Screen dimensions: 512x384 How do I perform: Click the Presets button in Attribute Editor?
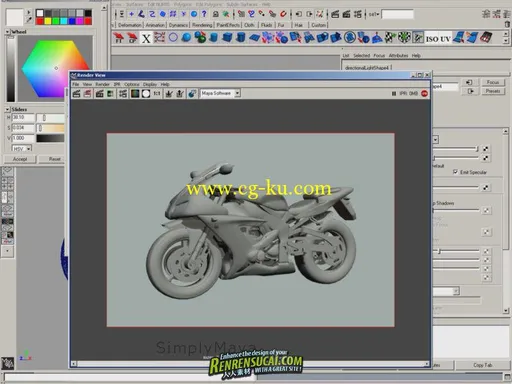[493, 91]
